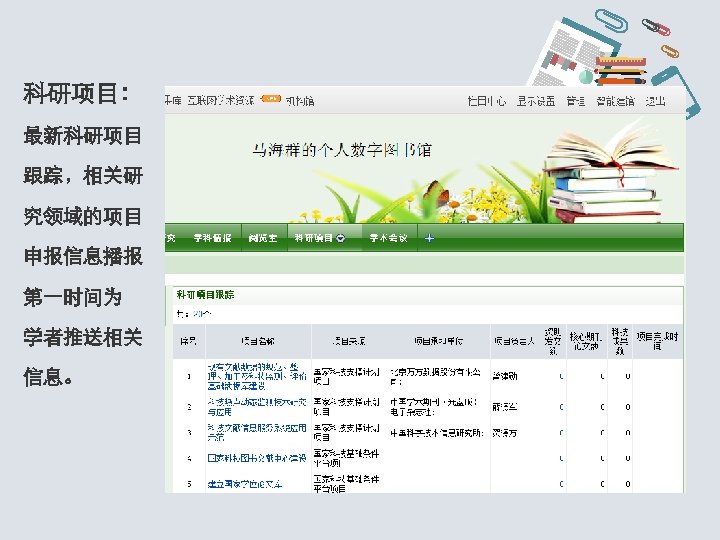The width and height of the screenshot is (720, 540).
Task: Click the project leader name in row 2
Action: point(505,407)
